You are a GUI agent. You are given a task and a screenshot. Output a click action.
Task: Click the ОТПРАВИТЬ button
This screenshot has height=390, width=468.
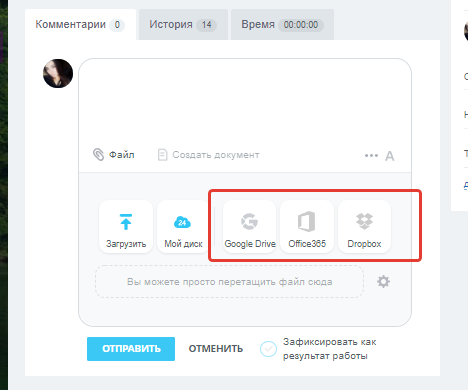pyautogui.click(x=131, y=349)
